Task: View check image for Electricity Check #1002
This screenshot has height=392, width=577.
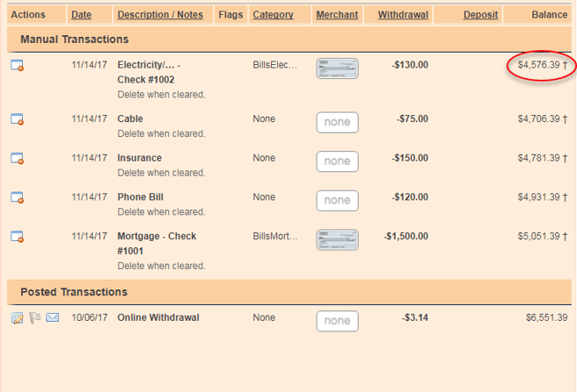Action: (x=337, y=68)
